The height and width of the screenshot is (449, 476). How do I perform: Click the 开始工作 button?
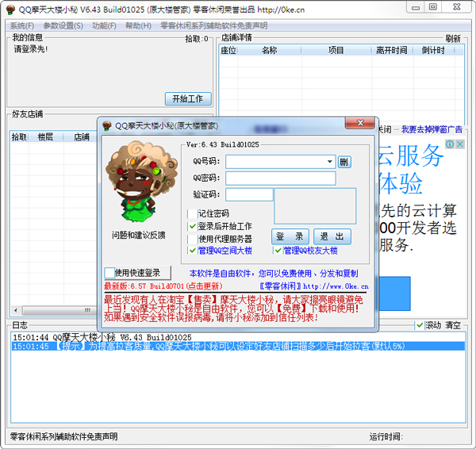[188, 99]
